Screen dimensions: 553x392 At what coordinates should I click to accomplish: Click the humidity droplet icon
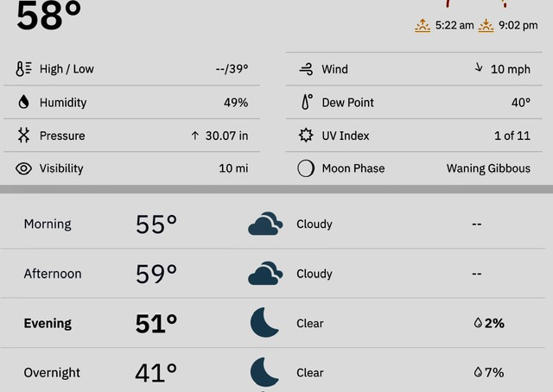point(23,102)
